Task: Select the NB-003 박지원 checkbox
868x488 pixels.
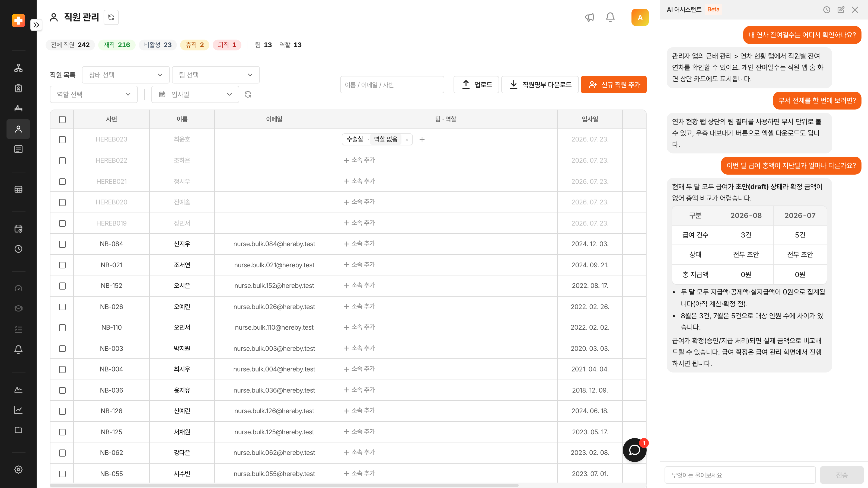Action: click(62, 349)
